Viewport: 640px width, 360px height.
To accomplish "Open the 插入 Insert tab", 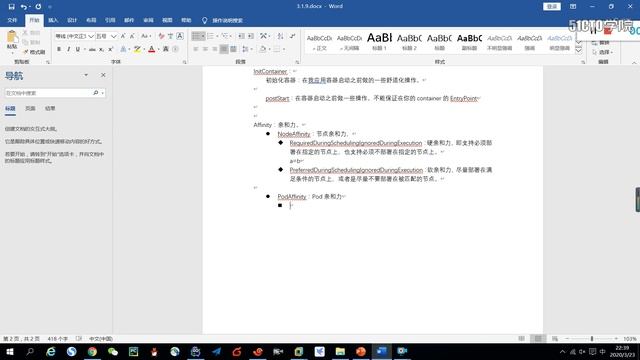I will (53, 20).
